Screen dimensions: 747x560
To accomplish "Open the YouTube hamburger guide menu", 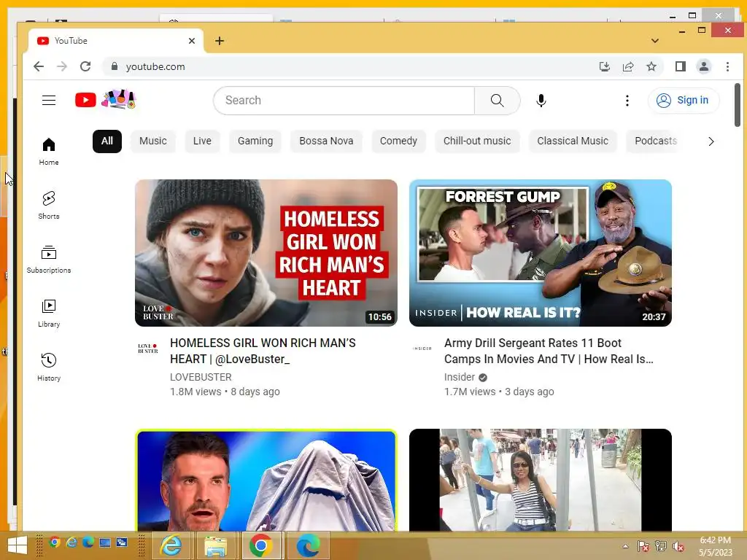I will (x=49, y=101).
